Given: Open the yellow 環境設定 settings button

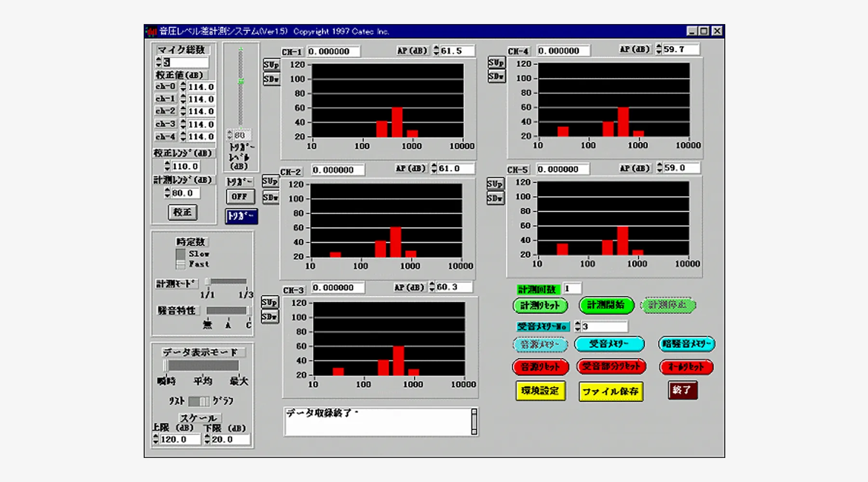Looking at the screenshot, I should tap(540, 391).
